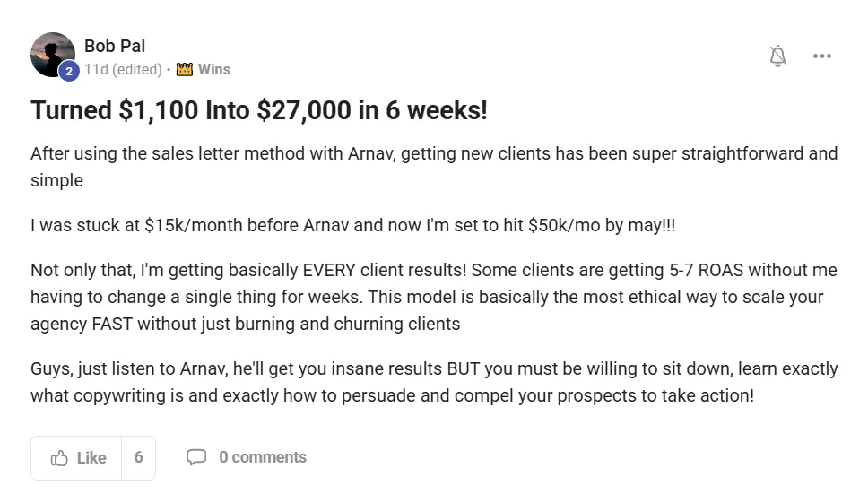Screen dimensions: 868x494
Task: Click the '(edited)' label beside timestamp
Action: [x=137, y=69]
